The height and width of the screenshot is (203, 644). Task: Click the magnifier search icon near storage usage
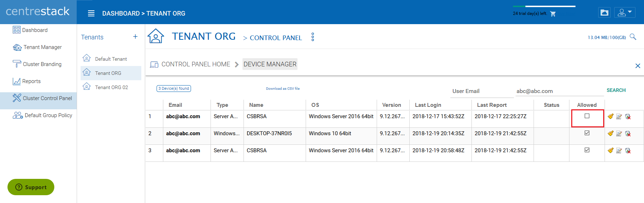pos(633,37)
